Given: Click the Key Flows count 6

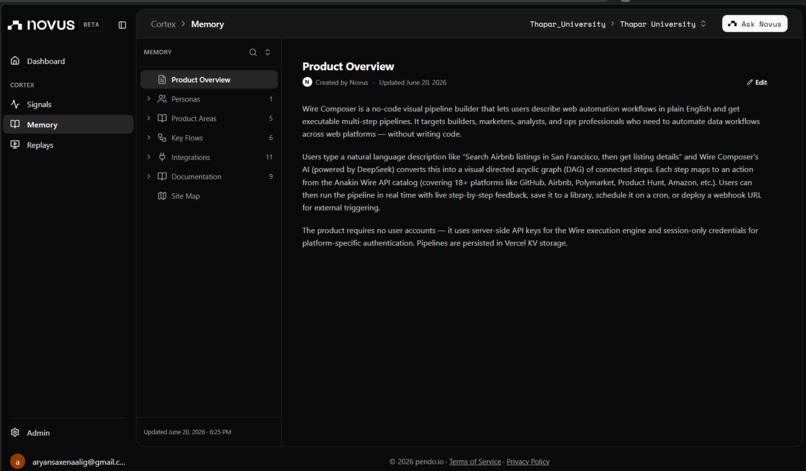Looking at the screenshot, I should coord(271,137).
